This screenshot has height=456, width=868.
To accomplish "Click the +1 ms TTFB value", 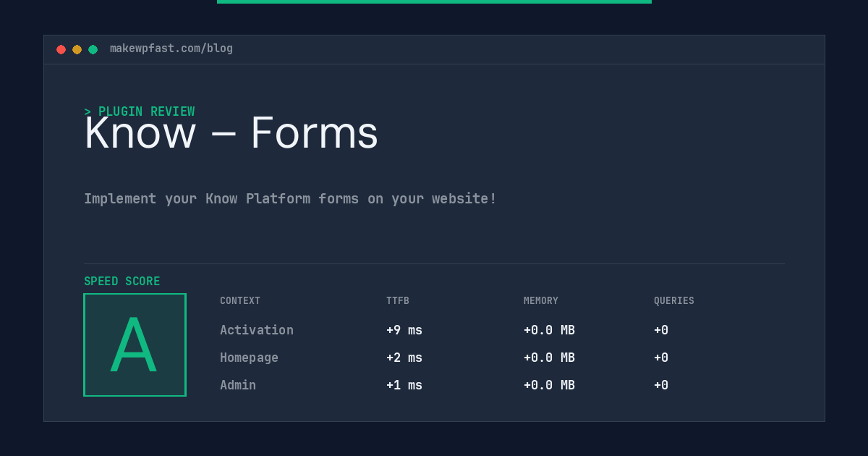I will click(404, 385).
